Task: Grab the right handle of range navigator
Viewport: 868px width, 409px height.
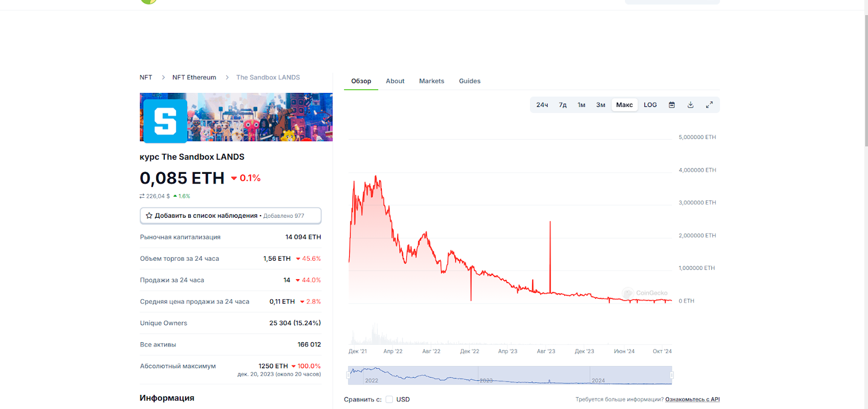Action: [x=672, y=375]
